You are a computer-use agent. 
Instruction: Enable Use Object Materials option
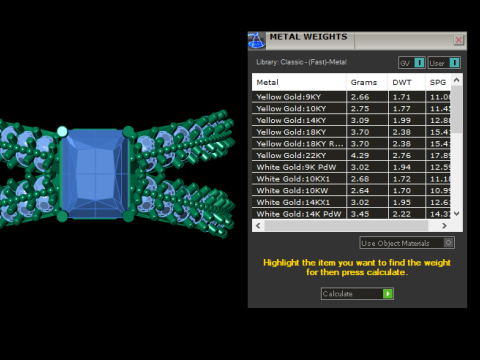[x=407, y=243]
